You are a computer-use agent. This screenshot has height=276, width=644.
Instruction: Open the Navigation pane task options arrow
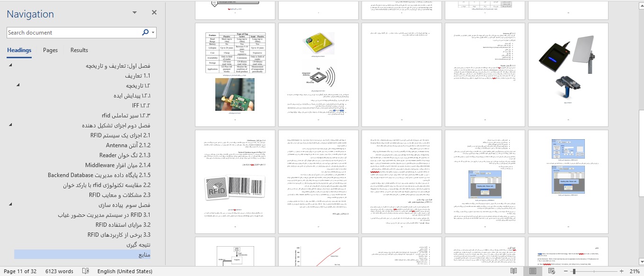(x=135, y=13)
